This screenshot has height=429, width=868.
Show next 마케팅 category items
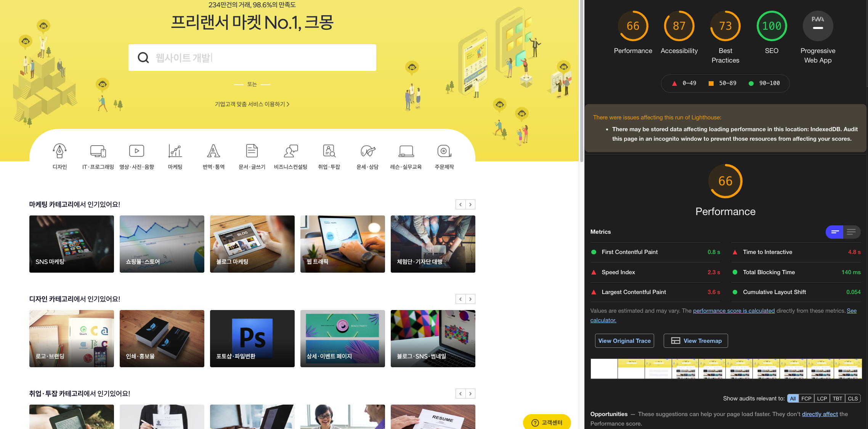tap(470, 204)
